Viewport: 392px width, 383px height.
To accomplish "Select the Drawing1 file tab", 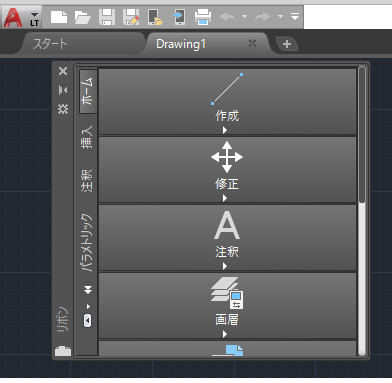I will tap(181, 44).
